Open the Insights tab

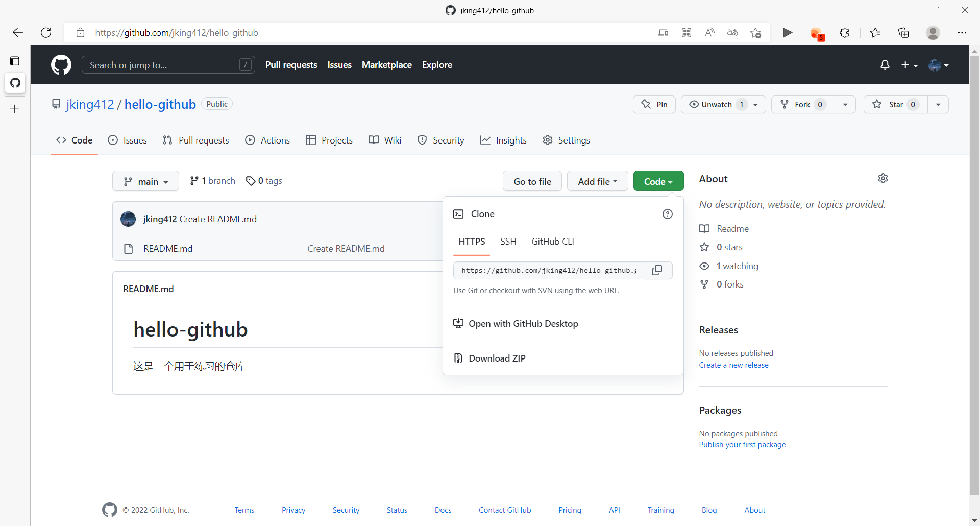[x=503, y=140]
